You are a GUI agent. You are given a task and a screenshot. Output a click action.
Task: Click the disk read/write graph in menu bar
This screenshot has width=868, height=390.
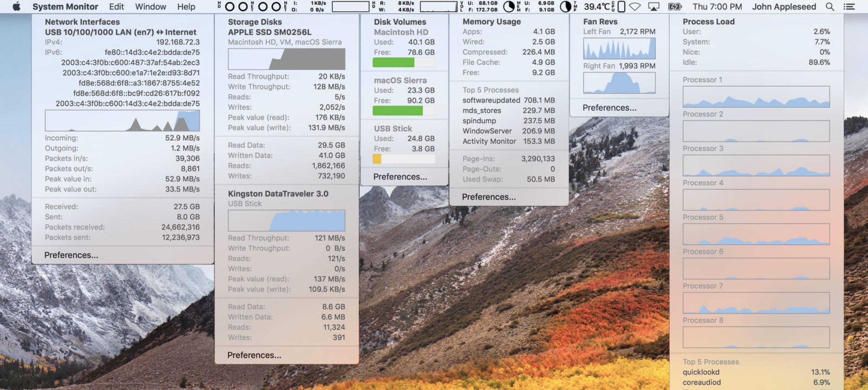click(438, 6)
